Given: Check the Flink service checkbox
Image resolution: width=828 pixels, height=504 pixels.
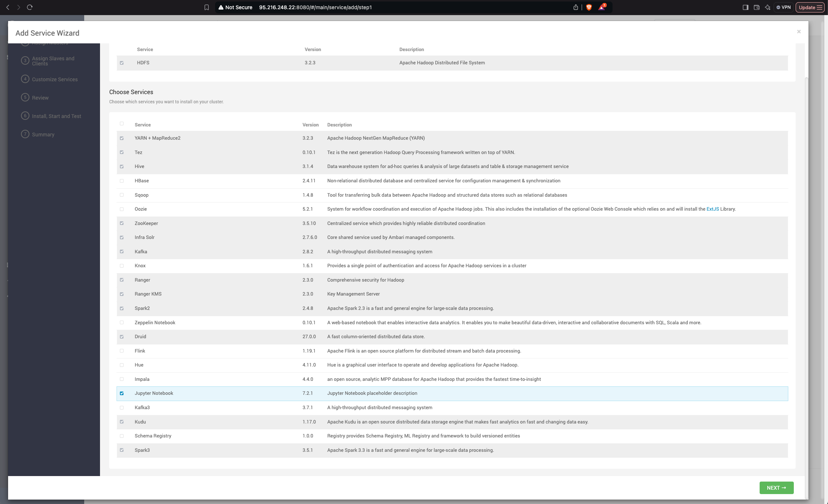Looking at the screenshot, I should click(122, 351).
